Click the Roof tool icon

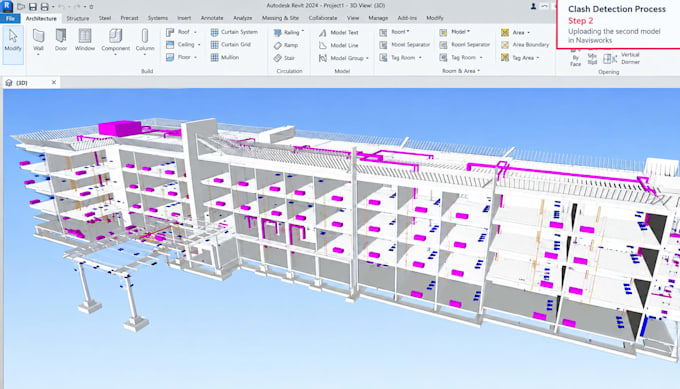pyautogui.click(x=170, y=32)
